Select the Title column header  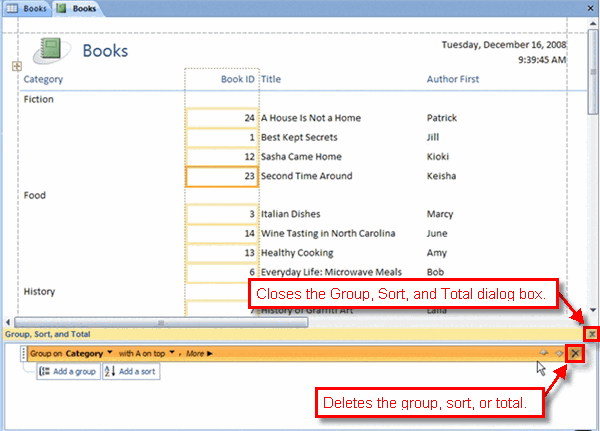[x=271, y=79]
